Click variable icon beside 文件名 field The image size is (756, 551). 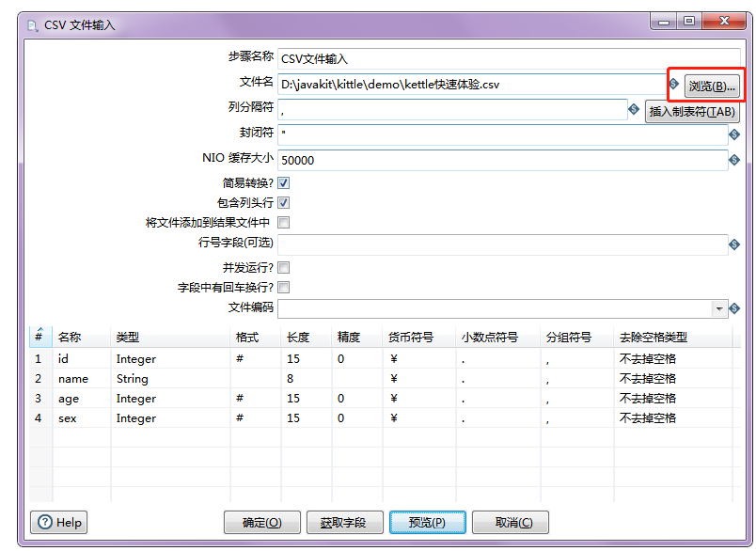(x=674, y=84)
